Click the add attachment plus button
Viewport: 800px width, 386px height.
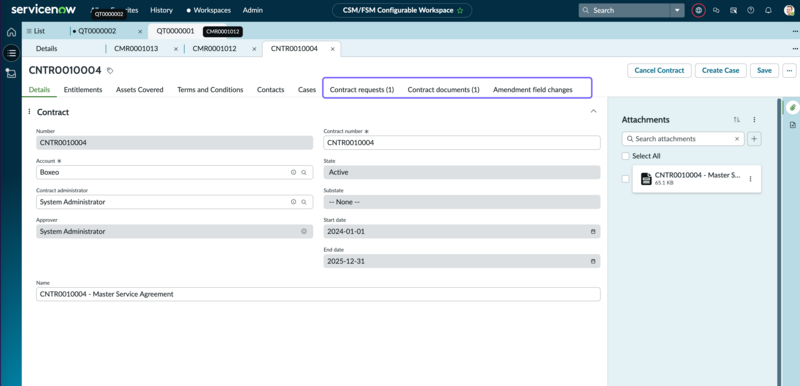click(754, 139)
